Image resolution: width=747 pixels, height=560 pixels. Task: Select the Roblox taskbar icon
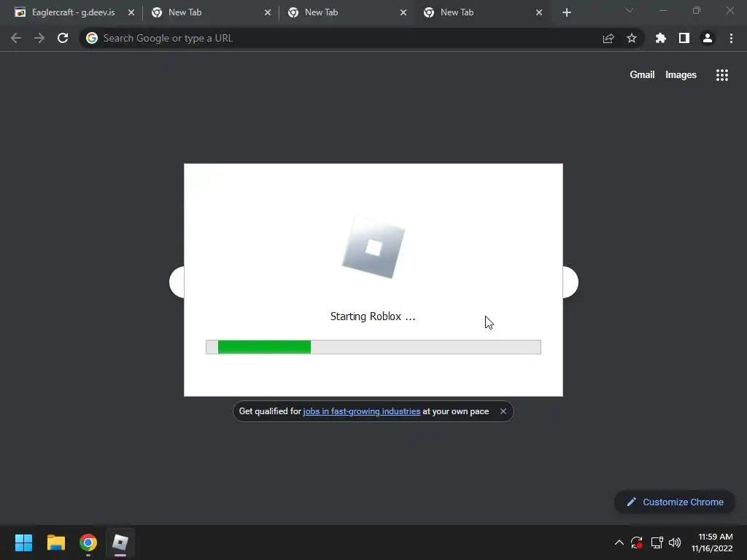pyautogui.click(x=120, y=542)
